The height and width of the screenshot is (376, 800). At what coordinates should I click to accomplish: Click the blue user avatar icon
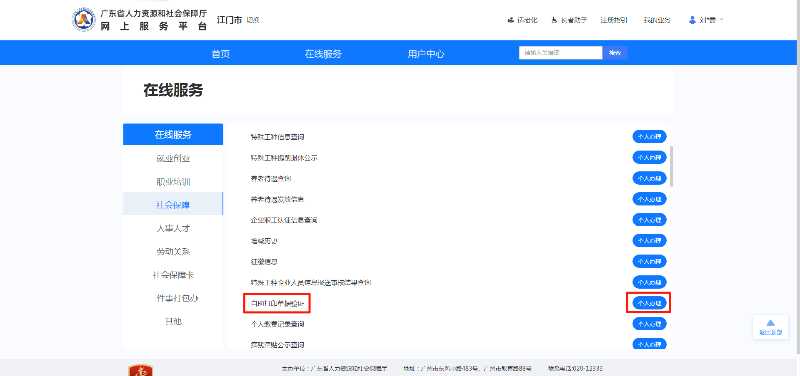click(692, 20)
